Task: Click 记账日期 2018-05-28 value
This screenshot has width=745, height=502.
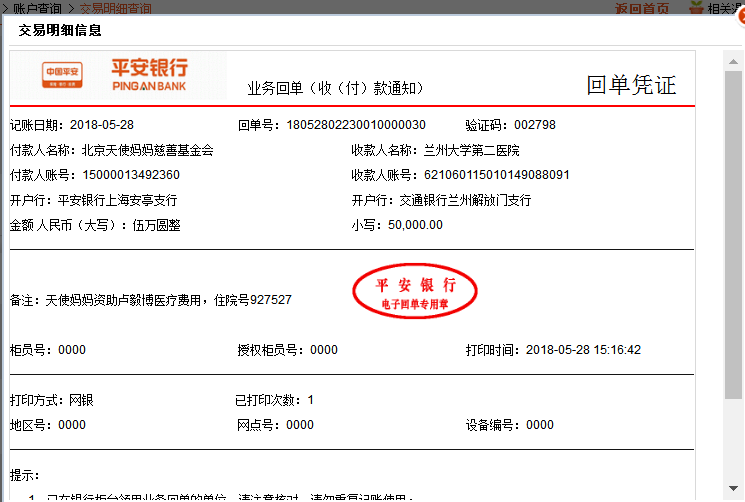Action: point(102,125)
